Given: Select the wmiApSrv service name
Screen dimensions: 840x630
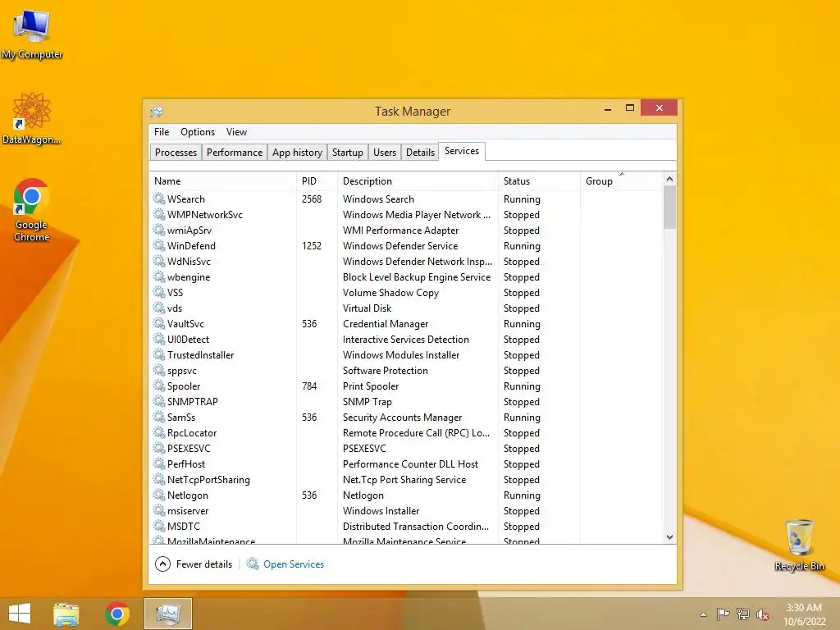Looking at the screenshot, I should 189,231.
